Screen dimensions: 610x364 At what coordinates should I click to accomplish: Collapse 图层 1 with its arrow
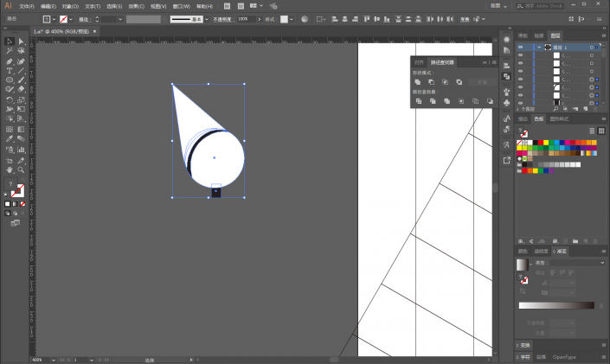coord(539,47)
